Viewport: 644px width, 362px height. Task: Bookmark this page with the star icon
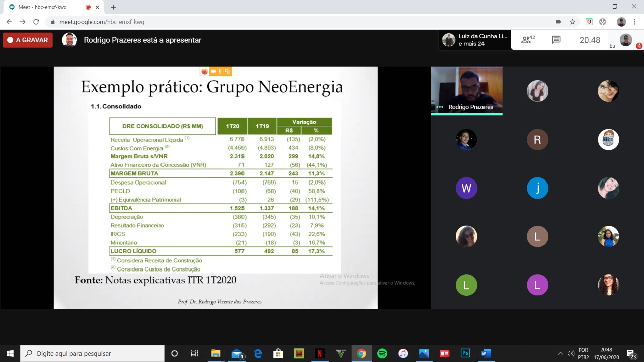tap(572, 22)
